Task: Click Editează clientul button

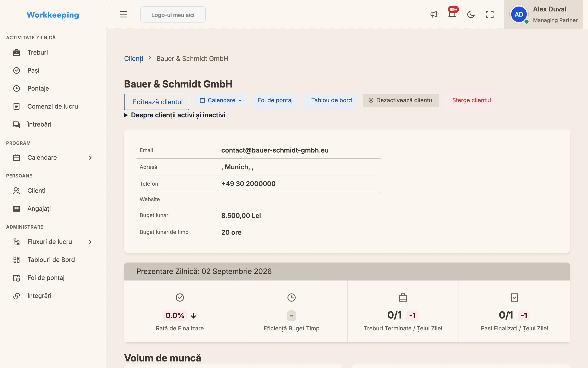Action: tap(156, 102)
